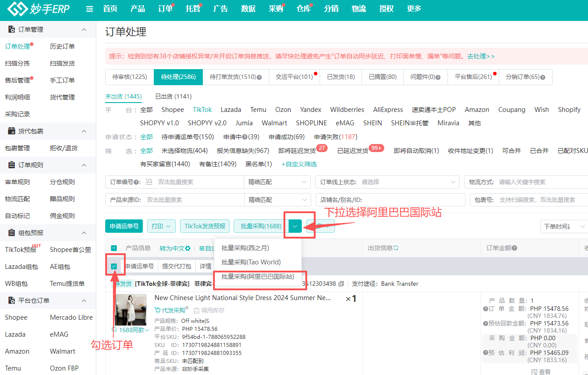This screenshot has height=375, width=588.
Task: Select 批量采购(阿里巴巴国际站) from the dropdown menu
Action: point(258,276)
